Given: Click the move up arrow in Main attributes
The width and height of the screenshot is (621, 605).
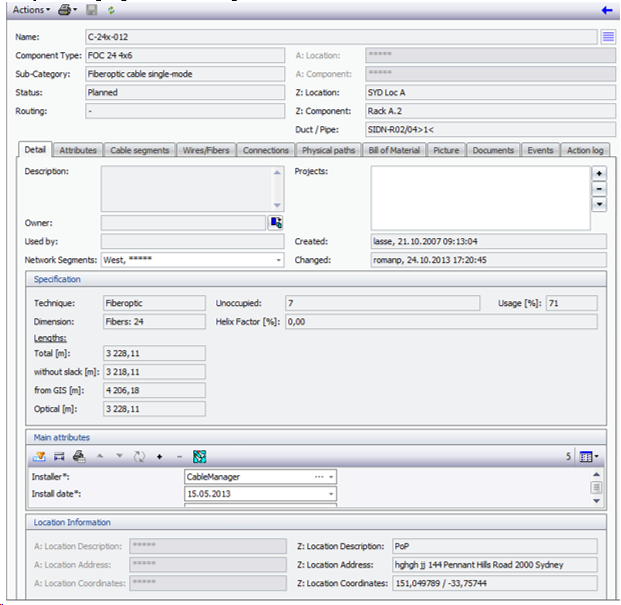Looking at the screenshot, I should tap(100, 456).
